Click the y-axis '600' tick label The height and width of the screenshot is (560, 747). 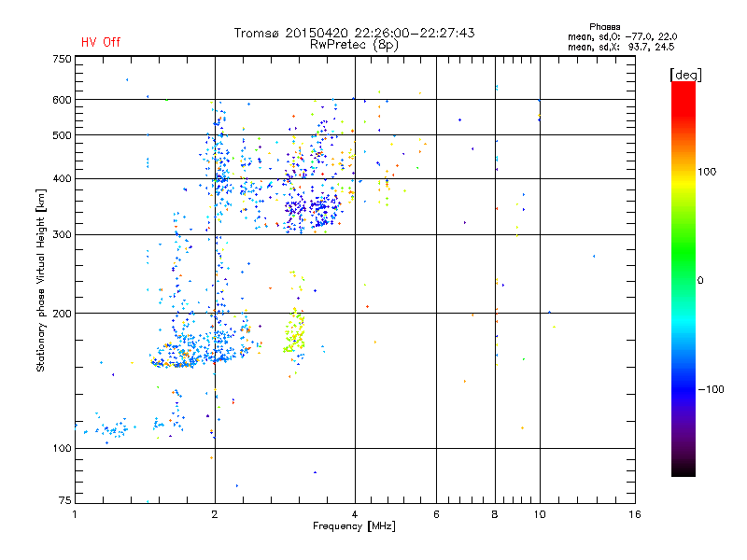tap(62, 100)
